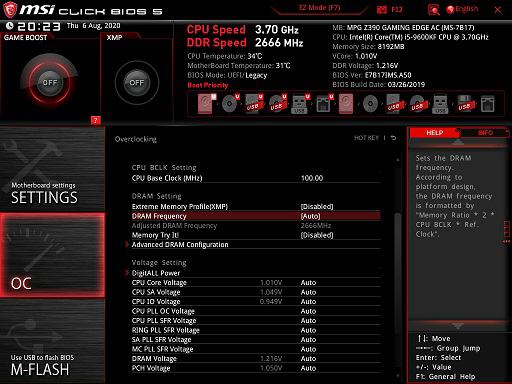Click the F12 screenshot camera icon
This screenshot has height=384, width=512.
381,10
